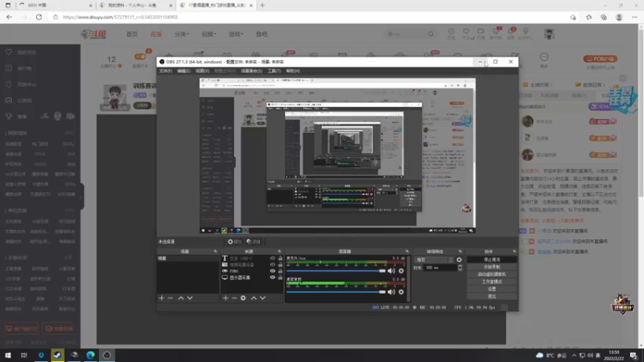Pop out the Scenes dock

pos(215,251)
